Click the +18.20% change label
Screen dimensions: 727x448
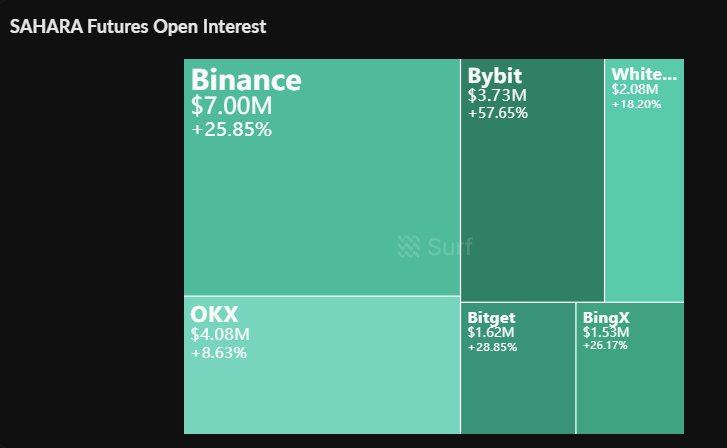coord(636,103)
